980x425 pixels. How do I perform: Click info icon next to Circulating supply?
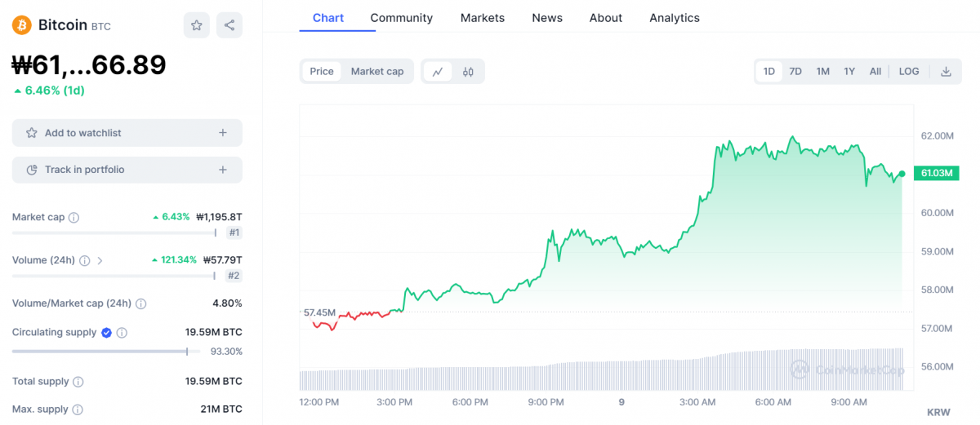pyautogui.click(x=122, y=333)
